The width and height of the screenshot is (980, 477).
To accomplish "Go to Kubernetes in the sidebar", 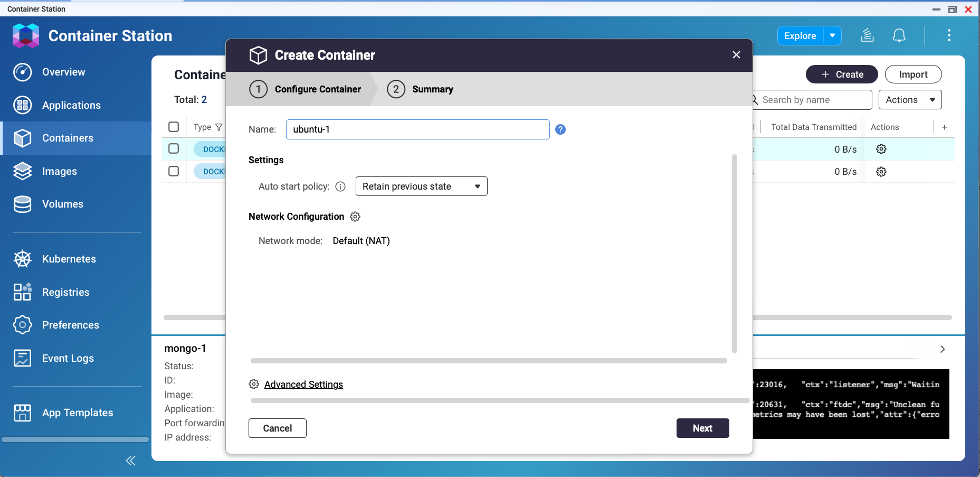I will [x=69, y=259].
